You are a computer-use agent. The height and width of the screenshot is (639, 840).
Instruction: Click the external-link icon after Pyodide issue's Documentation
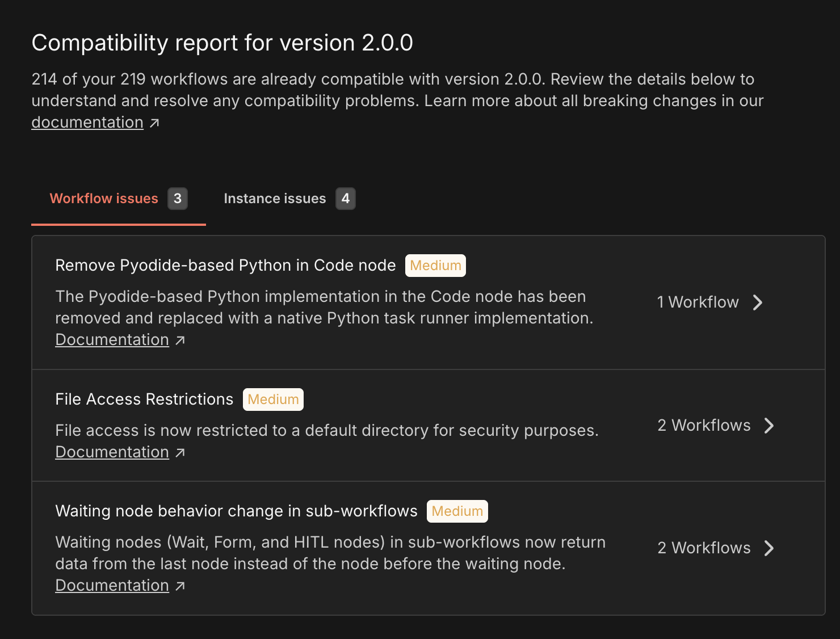pos(180,340)
